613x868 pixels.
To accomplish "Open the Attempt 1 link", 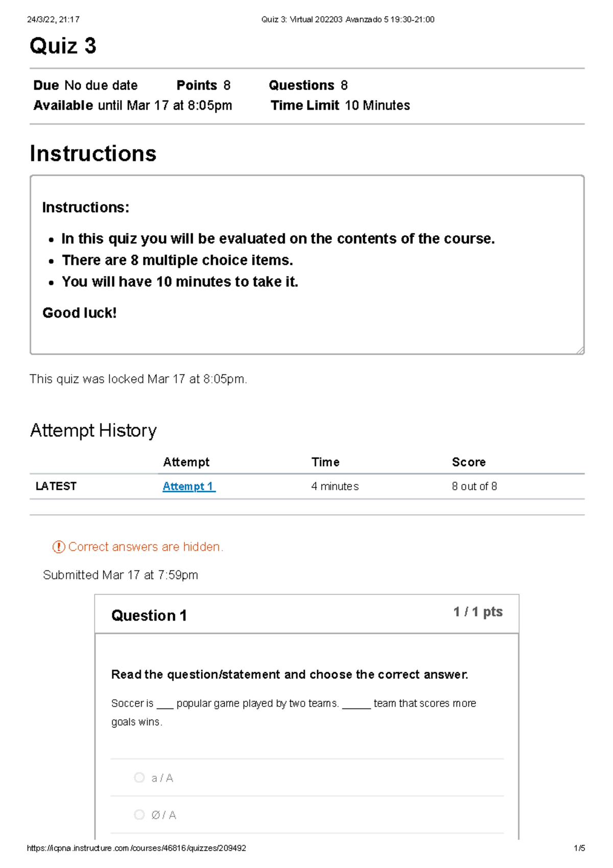I will point(189,486).
